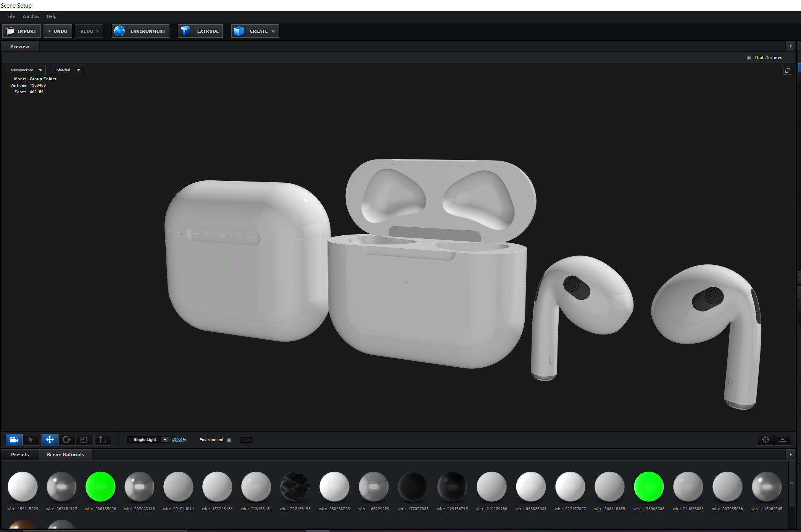Click the Import folder icon

coord(10,31)
